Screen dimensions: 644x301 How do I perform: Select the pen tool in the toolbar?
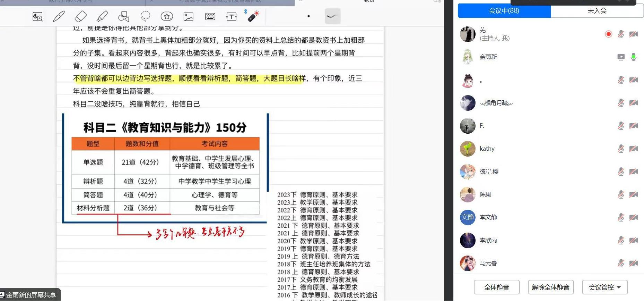click(59, 16)
